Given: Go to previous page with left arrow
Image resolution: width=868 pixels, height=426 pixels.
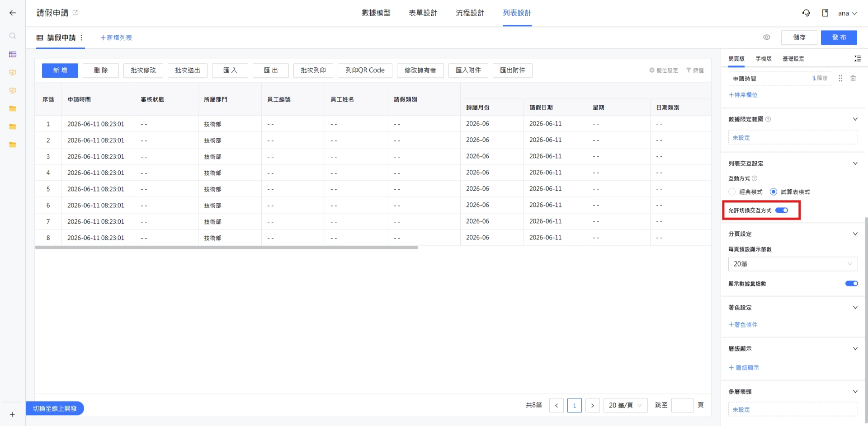Looking at the screenshot, I should [x=557, y=405].
